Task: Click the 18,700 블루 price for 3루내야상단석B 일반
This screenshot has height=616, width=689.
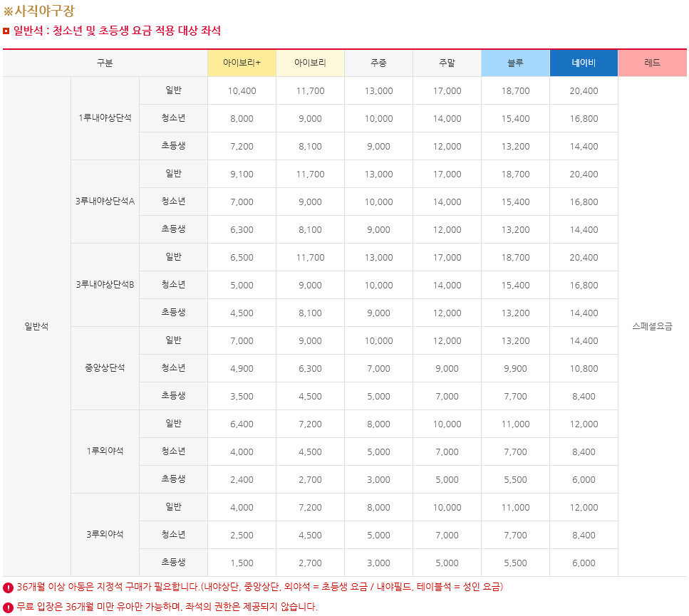Action: (515, 258)
